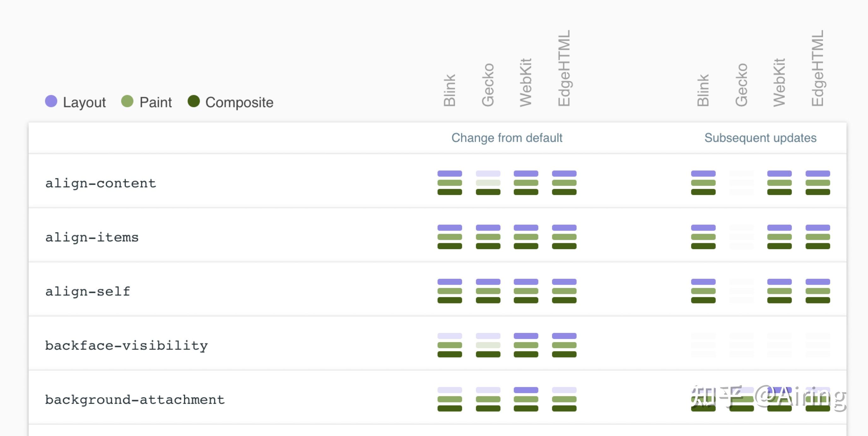Image resolution: width=868 pixels, height=436 pixels.
Task: Click the backface-visibility property name
Action: 126,346
